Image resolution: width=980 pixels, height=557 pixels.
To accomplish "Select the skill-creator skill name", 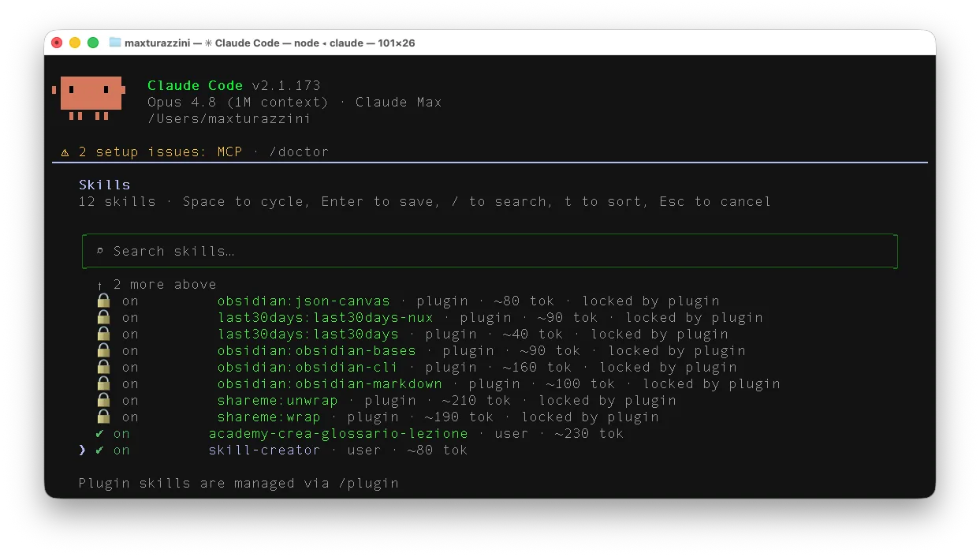I will (x=265, y=450).
